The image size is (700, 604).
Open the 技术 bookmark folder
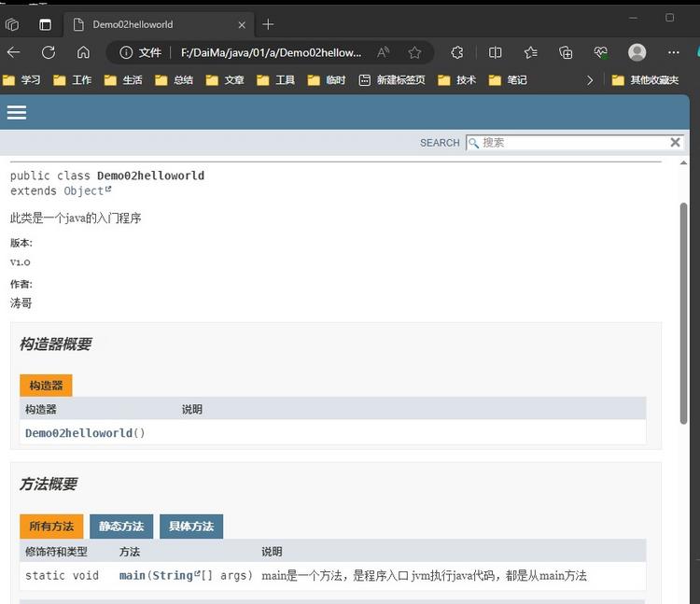coord(457,80)
